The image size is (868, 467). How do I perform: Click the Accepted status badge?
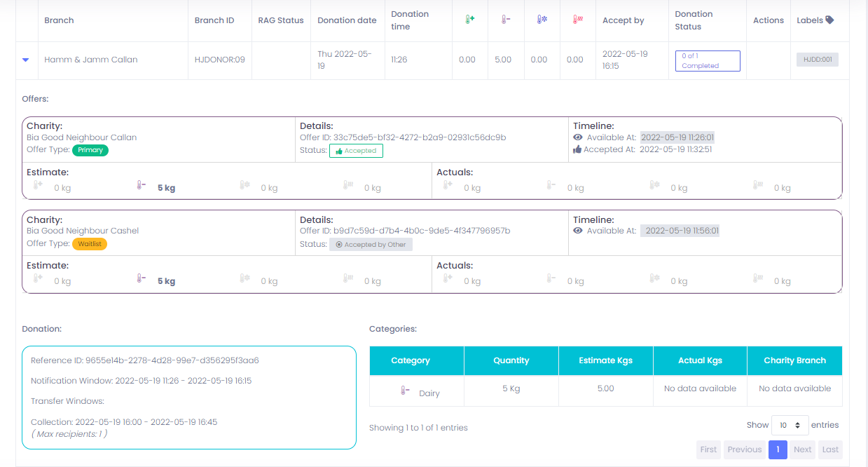[x=356, y=151]
